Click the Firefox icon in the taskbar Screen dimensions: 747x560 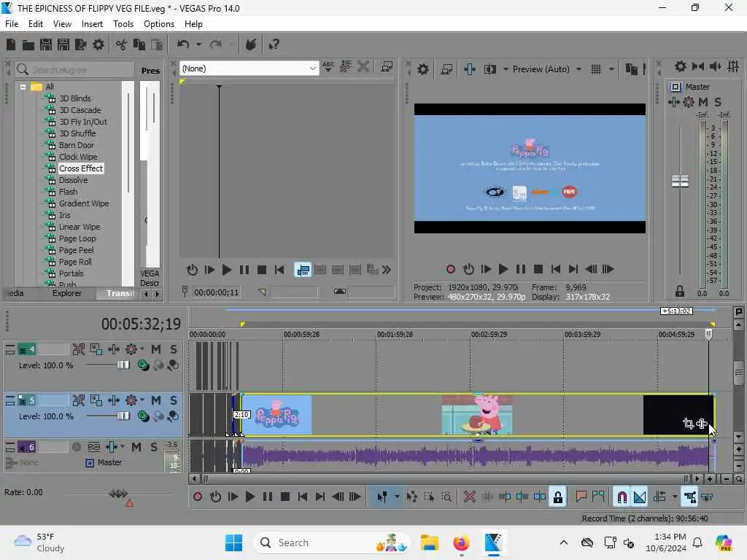pyautogui.click(x=461, y=542)
